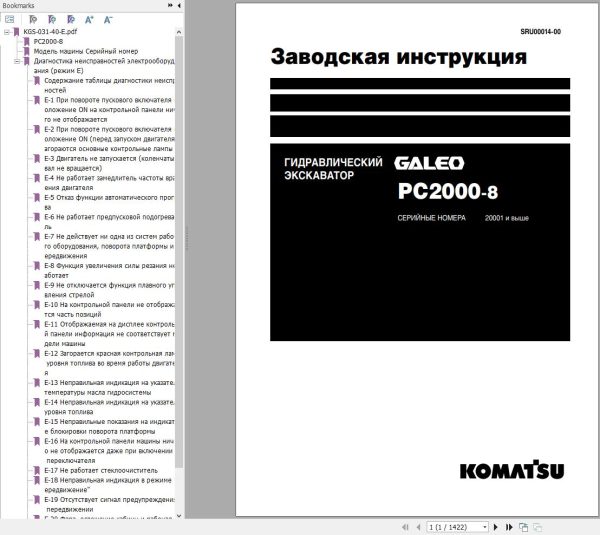
Task: Click bookmark flag icon beside PC2000-8
Action: pos(27,42)
